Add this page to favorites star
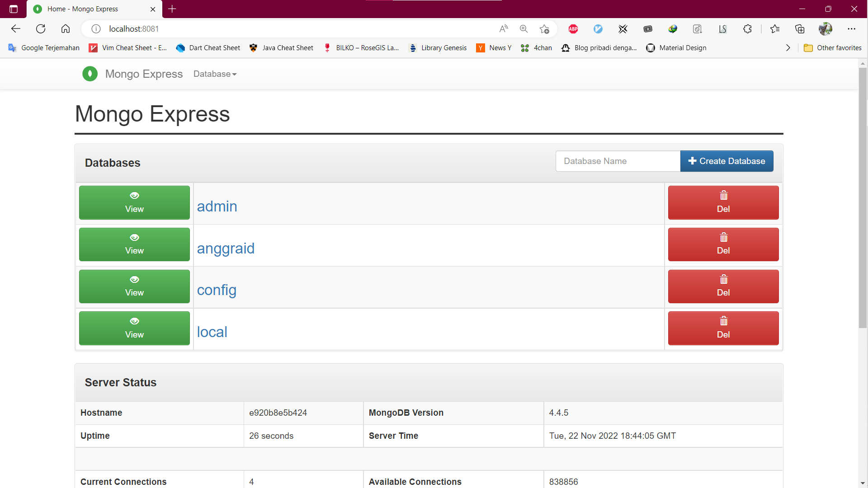 (544, 29)
